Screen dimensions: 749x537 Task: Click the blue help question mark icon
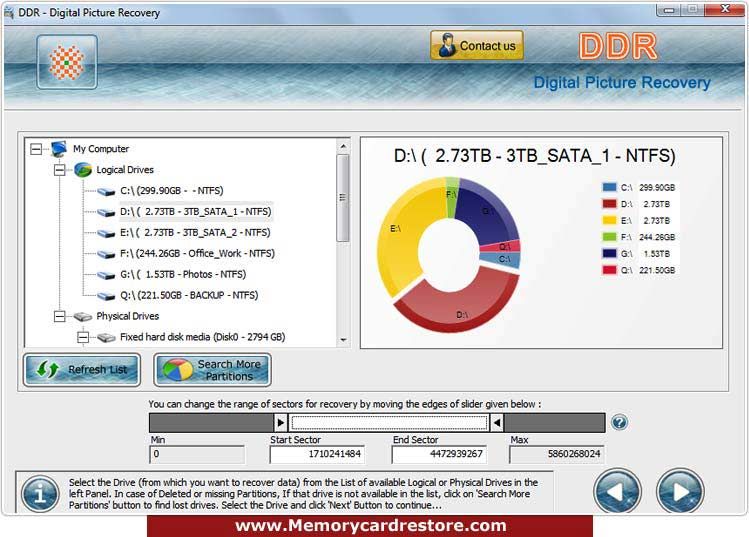[x=620, y=422]
